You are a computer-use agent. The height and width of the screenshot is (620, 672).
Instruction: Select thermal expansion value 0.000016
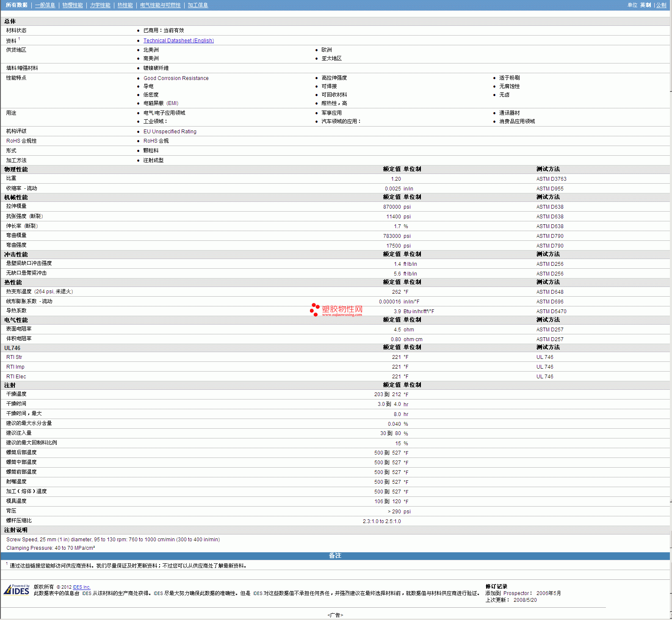click(x=390, y=302)
